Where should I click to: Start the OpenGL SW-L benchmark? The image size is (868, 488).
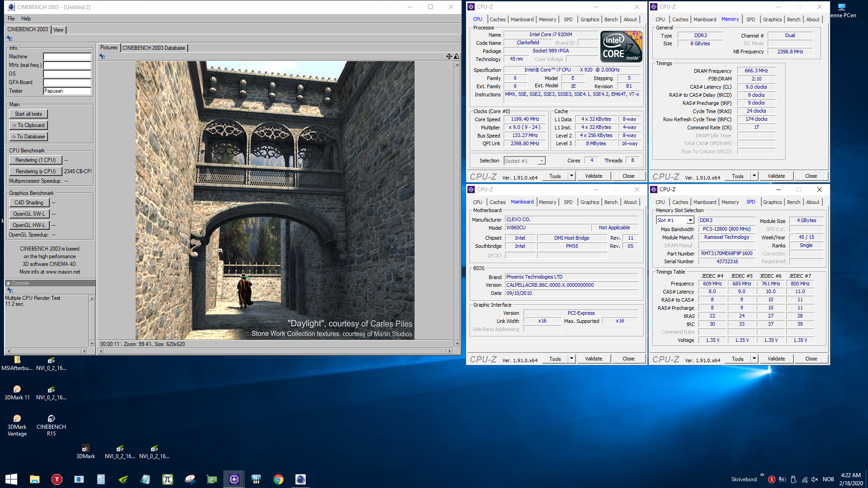(29, 214)
